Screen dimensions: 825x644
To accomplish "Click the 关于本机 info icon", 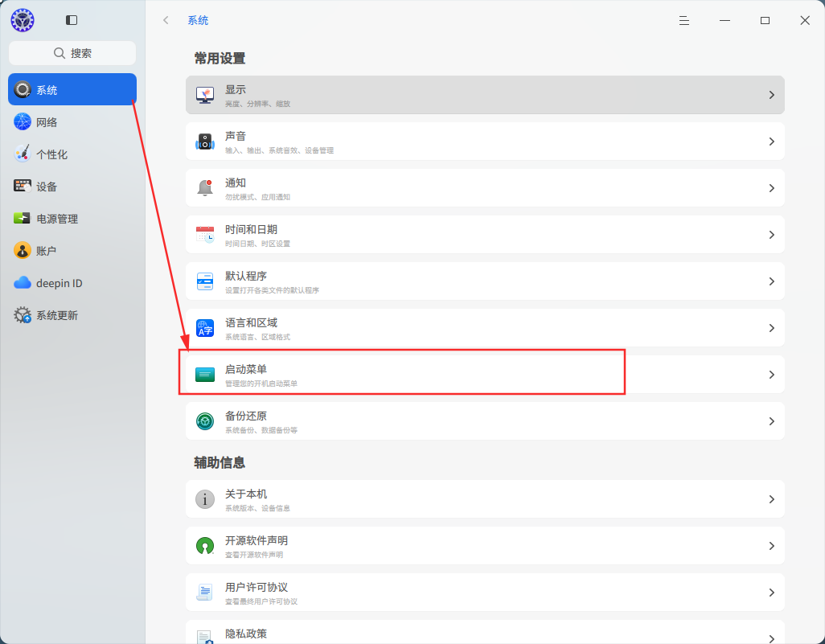I will 205,498.
